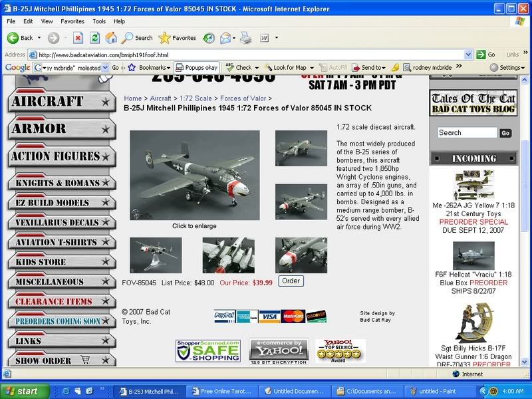The image size is (532, 399).
Task: Open History clock icon in toolbar
Action: click(x=209, y=38)
